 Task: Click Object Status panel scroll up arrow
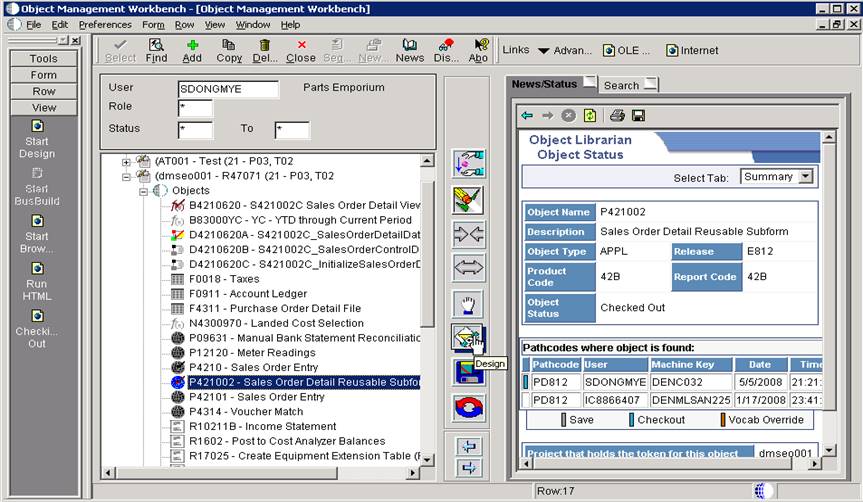click(829, 137)
